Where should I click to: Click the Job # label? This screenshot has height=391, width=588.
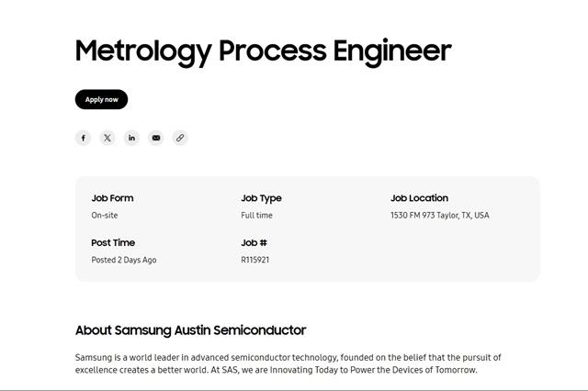coord(254,243)
